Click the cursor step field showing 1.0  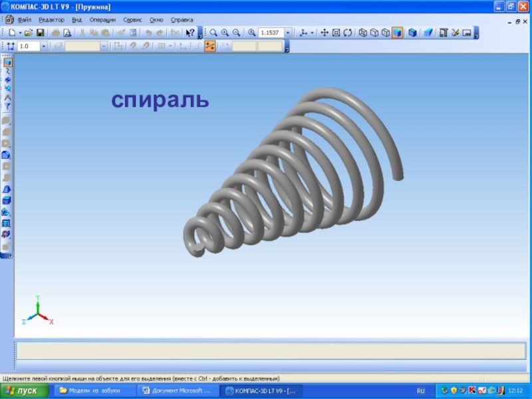(x=29, y=46)
